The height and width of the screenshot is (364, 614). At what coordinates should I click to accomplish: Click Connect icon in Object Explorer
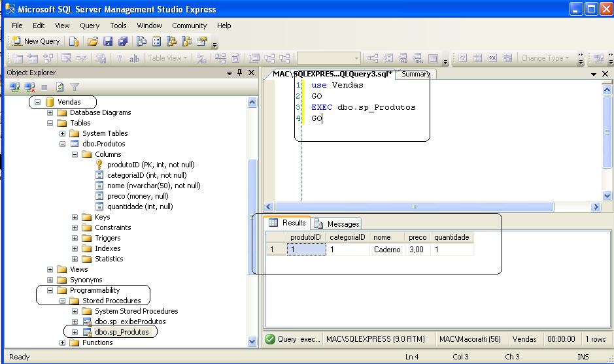click(x=15, y=87)
